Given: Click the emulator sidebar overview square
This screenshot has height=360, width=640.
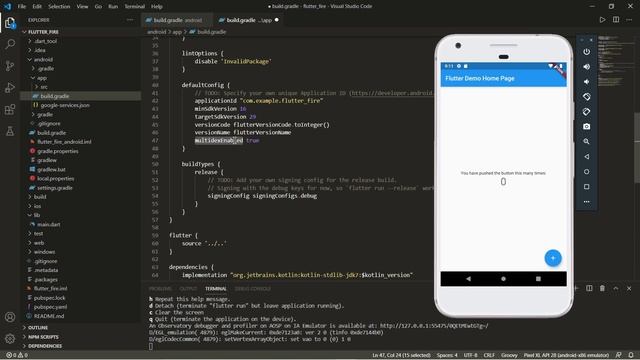Looking at the screenshot, I should coord(587,187).
